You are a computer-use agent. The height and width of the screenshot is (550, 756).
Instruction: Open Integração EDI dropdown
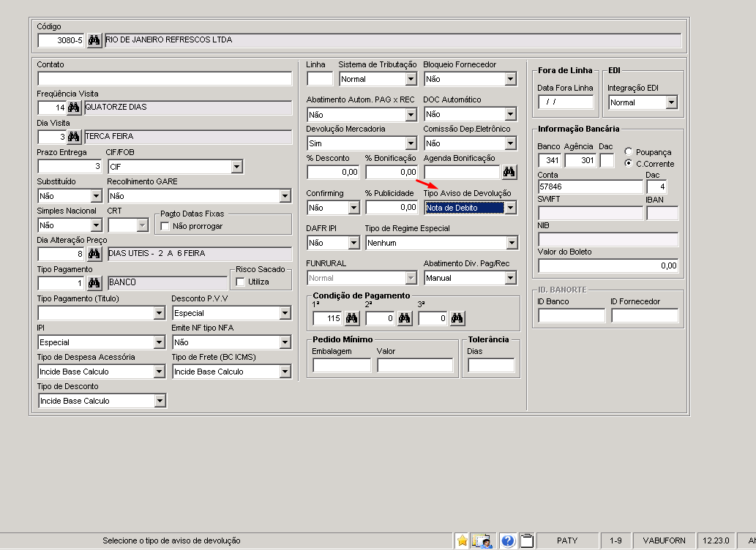[x=671, y=102]
